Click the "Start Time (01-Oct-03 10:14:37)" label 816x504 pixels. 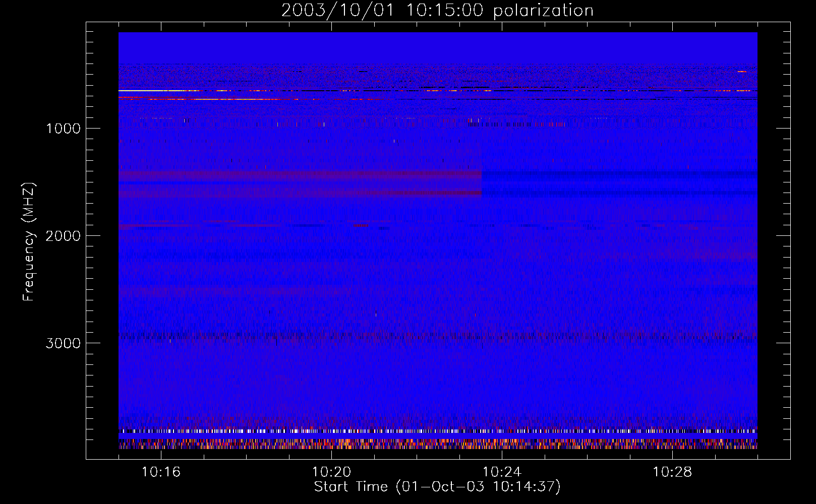click(437, 487)
